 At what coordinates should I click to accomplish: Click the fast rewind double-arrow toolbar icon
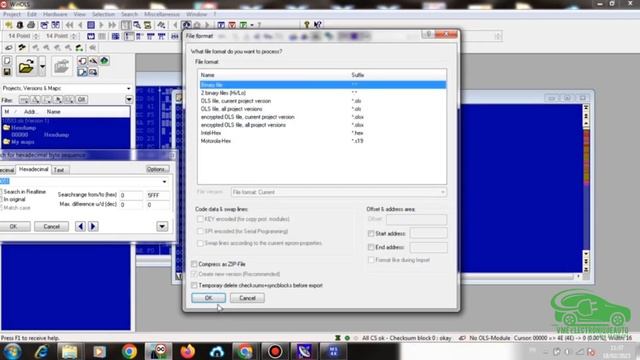[x=69, y=25]
